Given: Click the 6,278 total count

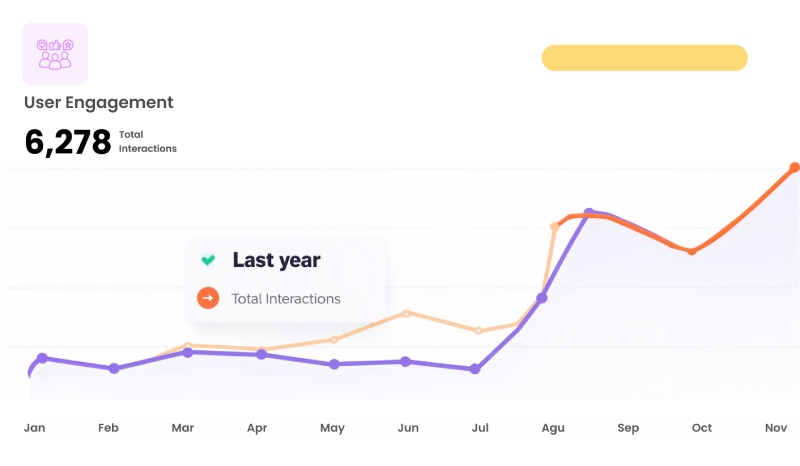Looking at the screenshot, I should (68, 142).
